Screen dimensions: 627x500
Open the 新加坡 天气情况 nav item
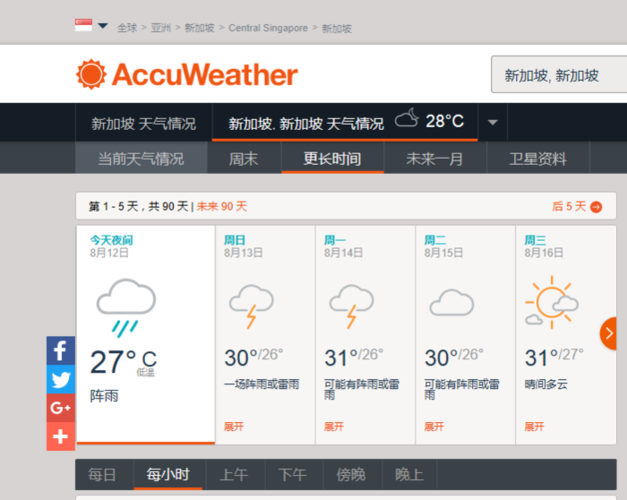coord(144,123)
